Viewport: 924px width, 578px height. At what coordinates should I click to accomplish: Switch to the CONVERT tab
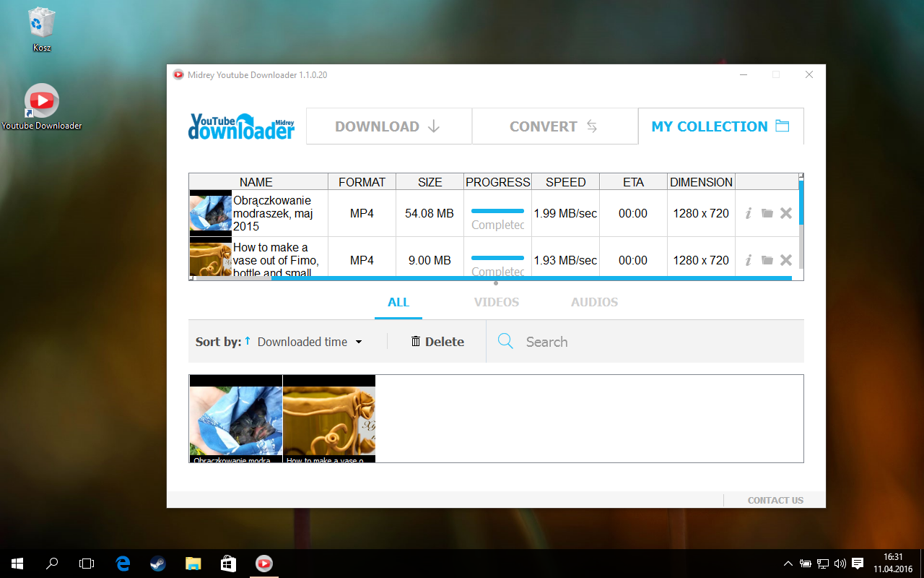[x=554, y=126]
